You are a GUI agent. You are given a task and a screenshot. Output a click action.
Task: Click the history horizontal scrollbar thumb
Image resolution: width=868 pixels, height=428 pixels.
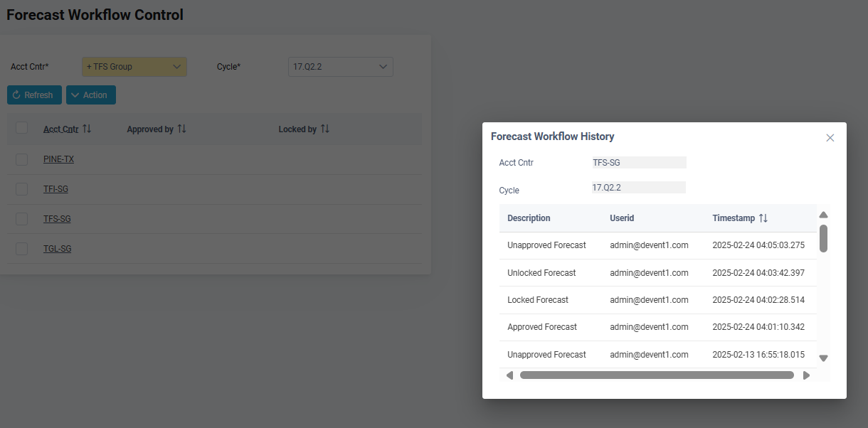[x=657, y=375]
